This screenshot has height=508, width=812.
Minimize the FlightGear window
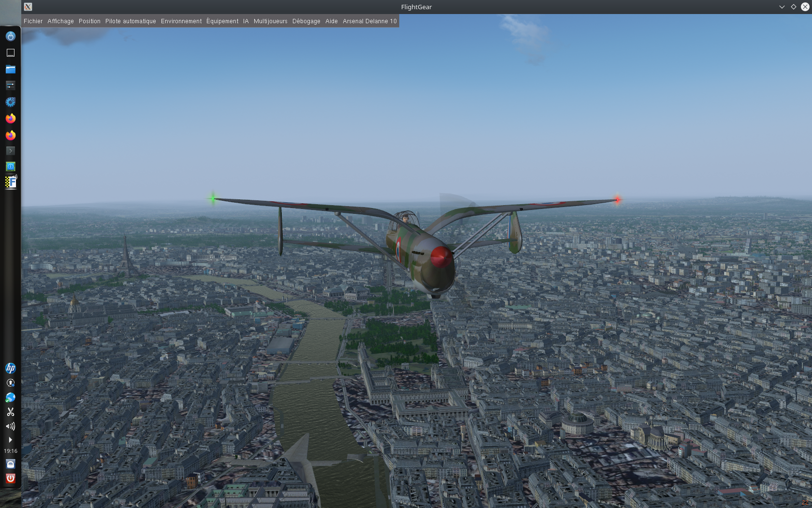click(x=782, y=7)
